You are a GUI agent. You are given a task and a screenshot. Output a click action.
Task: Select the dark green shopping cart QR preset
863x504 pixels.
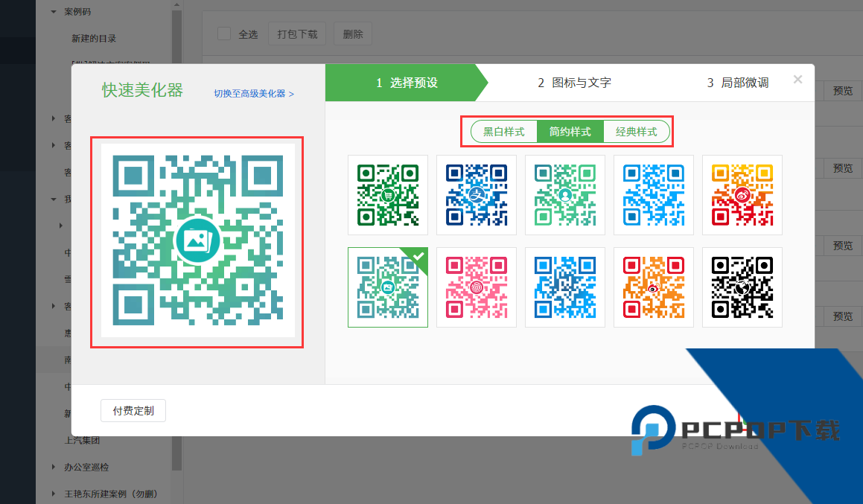pos(388,195)
